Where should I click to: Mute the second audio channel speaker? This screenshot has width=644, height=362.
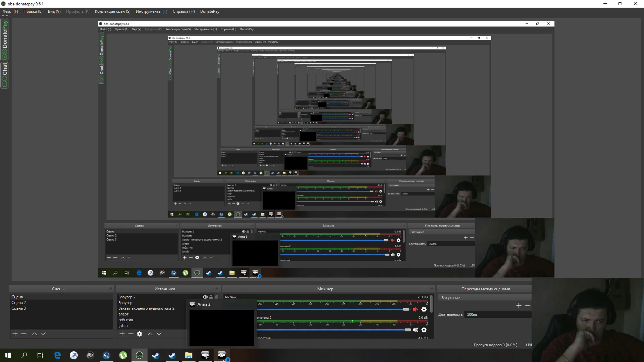point(416,330)
